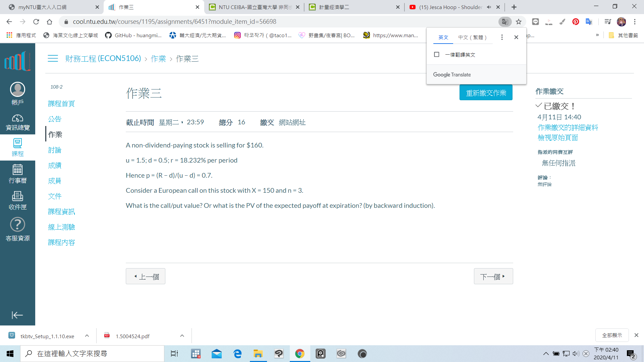Expand options for 1.5004524.pdf download

(182, 336)
